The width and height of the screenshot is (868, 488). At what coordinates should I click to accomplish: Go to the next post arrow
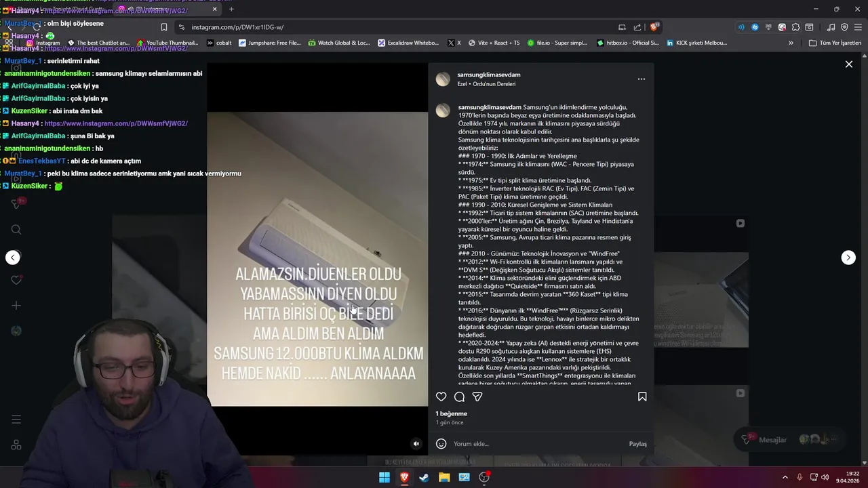point(848,258)
